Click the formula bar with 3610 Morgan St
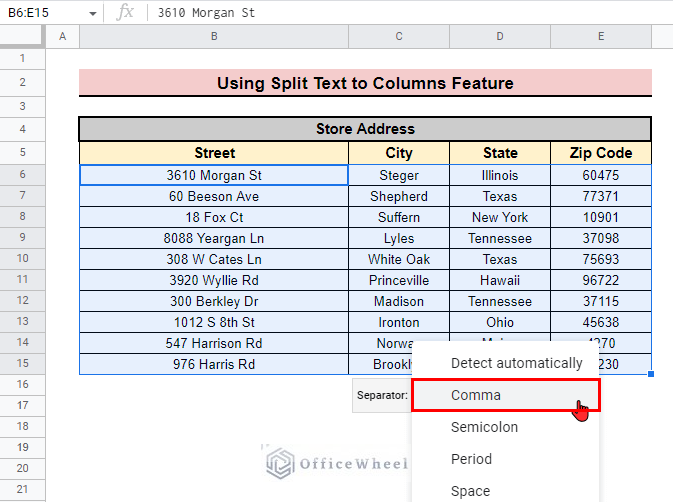 point(410,13)
